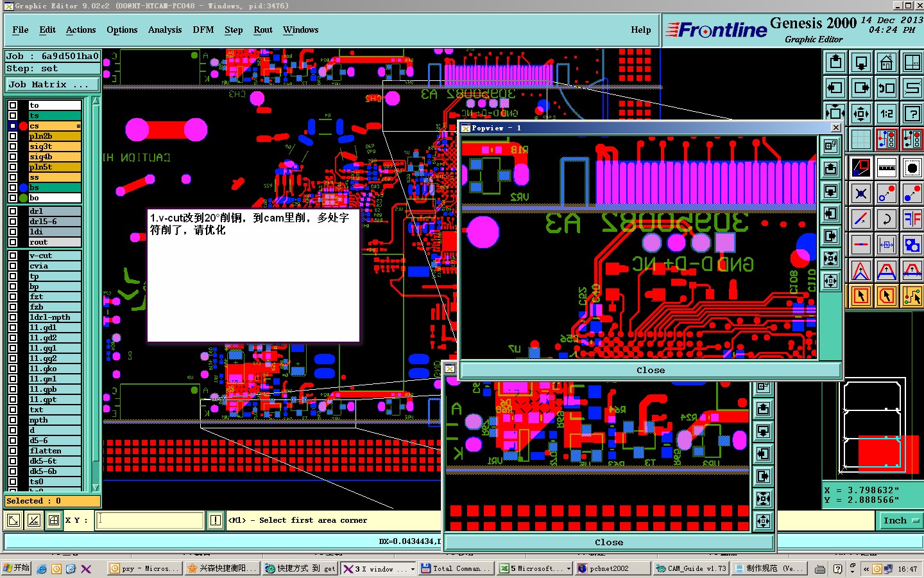Select the ruler measure tool
Viewport: 924px width, 578px height.
pos(887,168)
